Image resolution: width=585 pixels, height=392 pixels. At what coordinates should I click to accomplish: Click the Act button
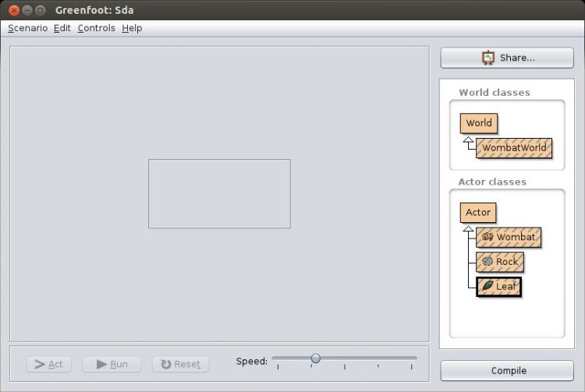point(49,364)
